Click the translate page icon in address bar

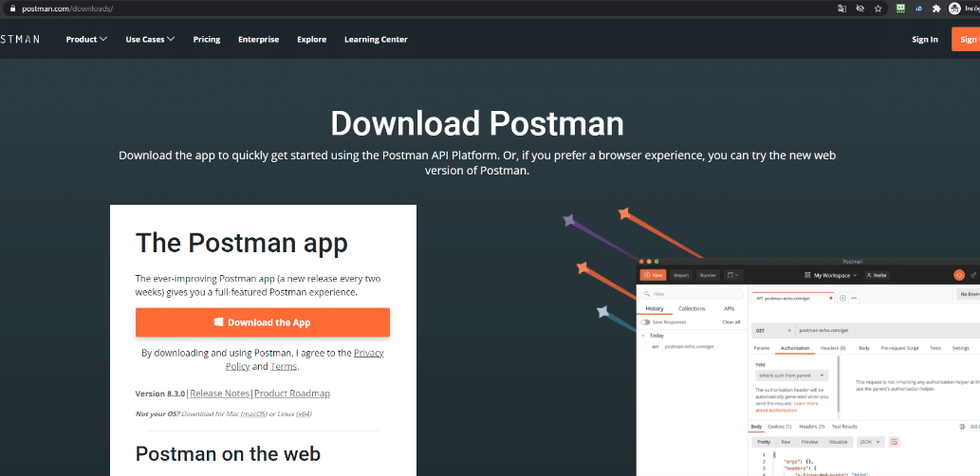click(841, 9)
